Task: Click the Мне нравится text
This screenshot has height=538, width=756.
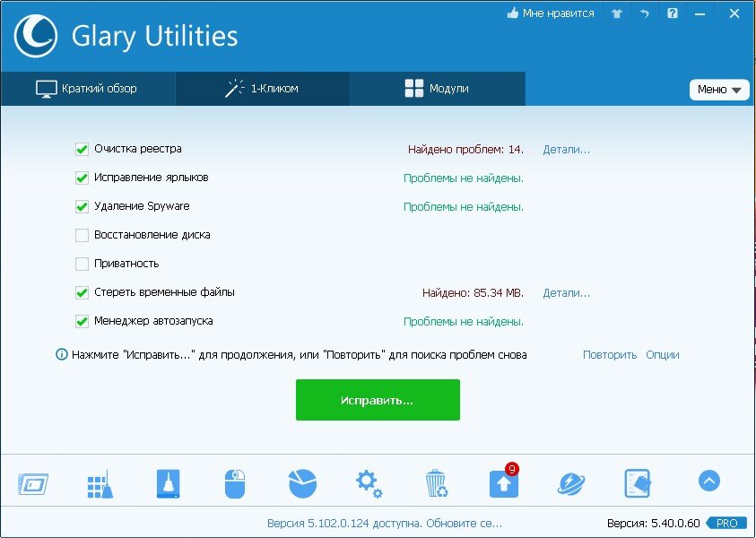Action: (x=559, y=13)
